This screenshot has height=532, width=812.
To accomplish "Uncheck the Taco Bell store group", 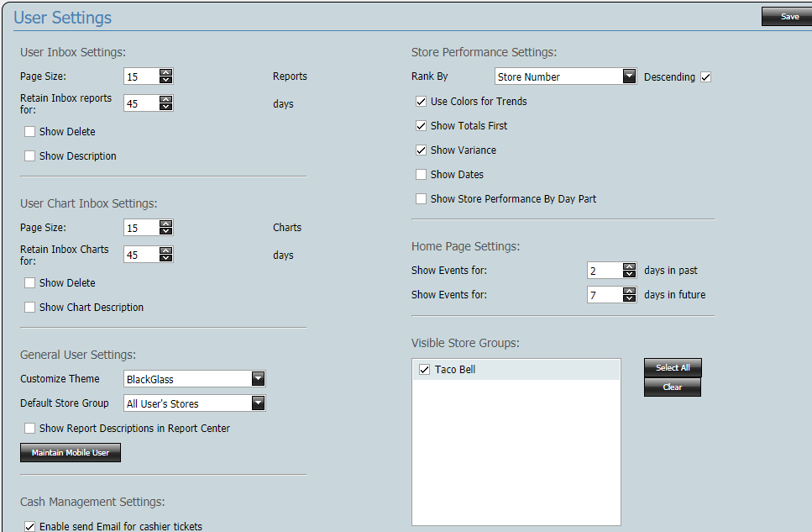I will pos(424,369).
